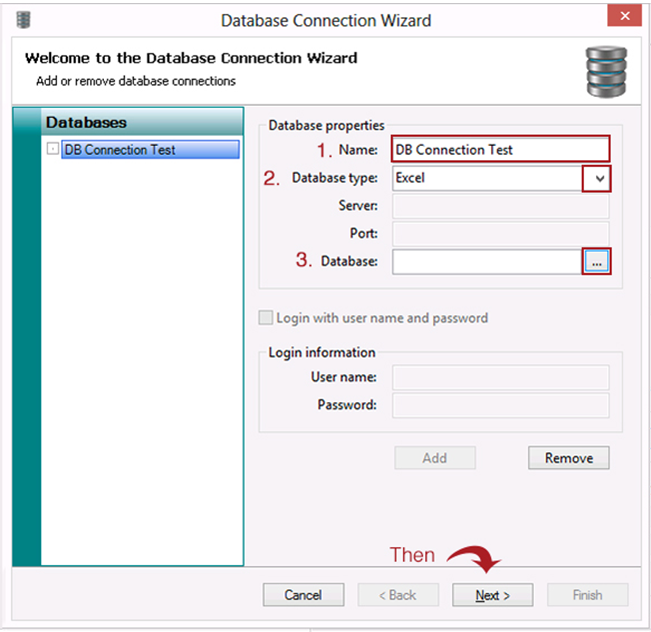Click the large database stack icon in header
Screen dimensions: 651x632
(x=606, y=72)
